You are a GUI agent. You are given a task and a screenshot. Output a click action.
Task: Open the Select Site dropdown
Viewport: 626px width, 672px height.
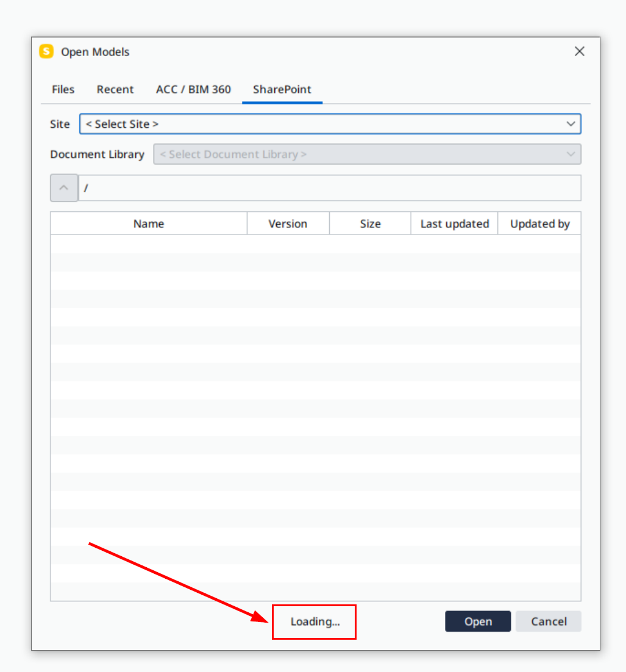330,124
